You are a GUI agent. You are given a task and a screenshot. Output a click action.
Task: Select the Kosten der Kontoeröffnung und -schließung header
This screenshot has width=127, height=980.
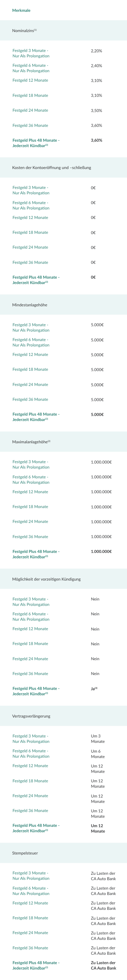(x=63, y=167)
